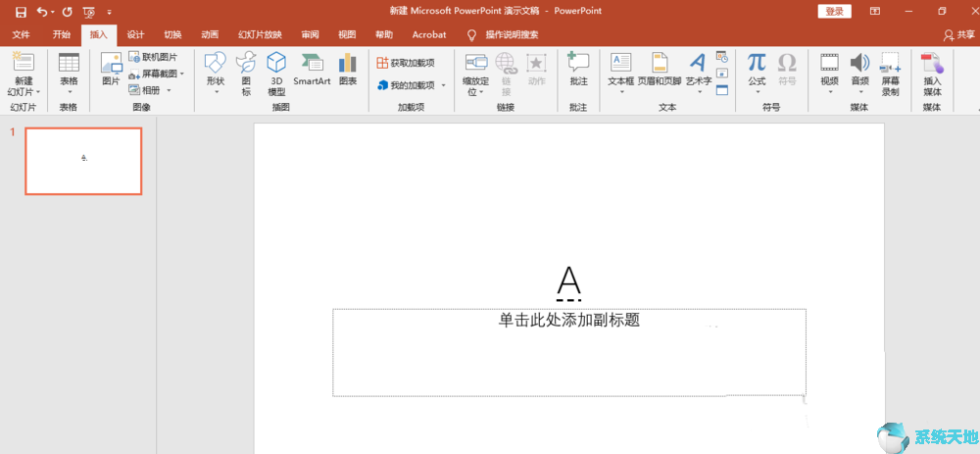980x454 pixels.
Task: Click the insert object icon in the text group
Action: pos(722,90)
